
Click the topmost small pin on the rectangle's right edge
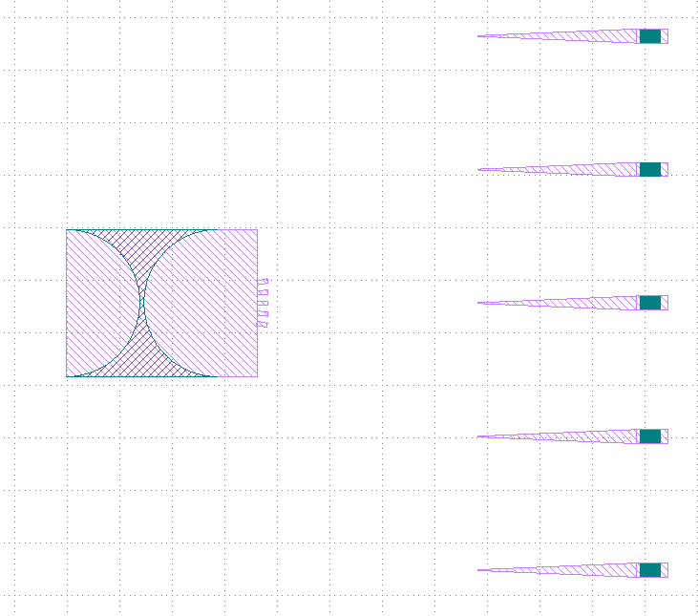point(263,282)
